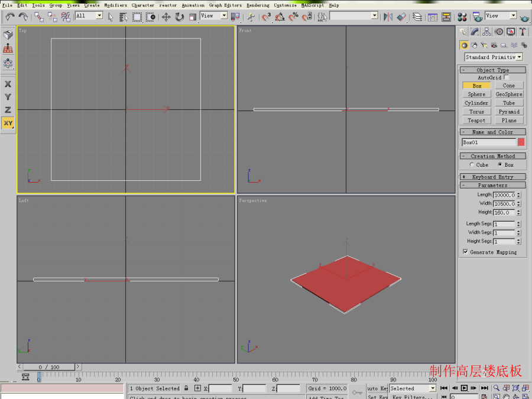Select the Cameras category icon

(494, 45)
